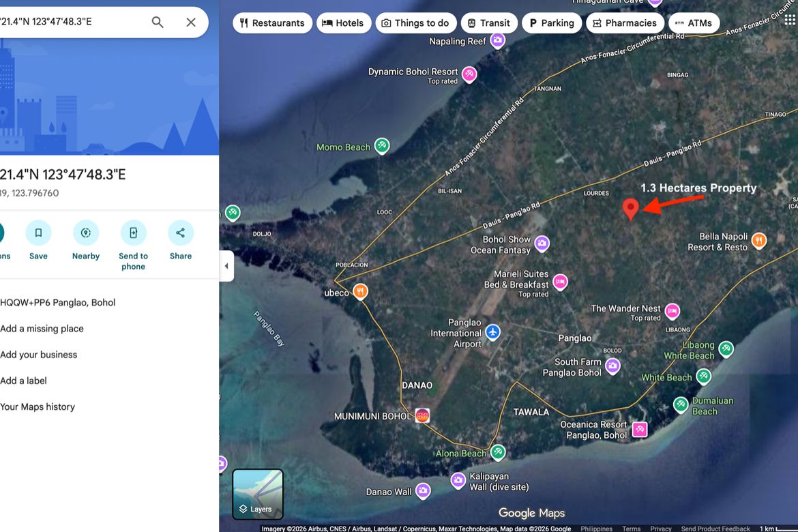Click Napaling Reef map marker

click(498, 40)
